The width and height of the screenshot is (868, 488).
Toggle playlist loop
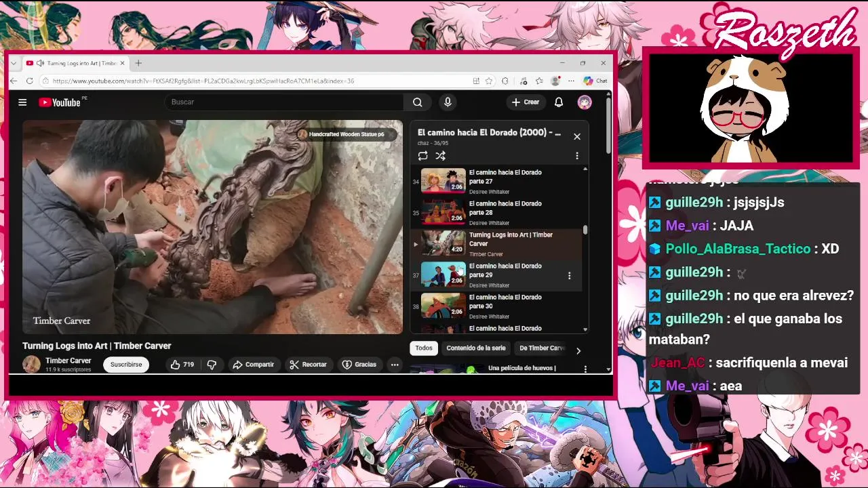point(422,156)
